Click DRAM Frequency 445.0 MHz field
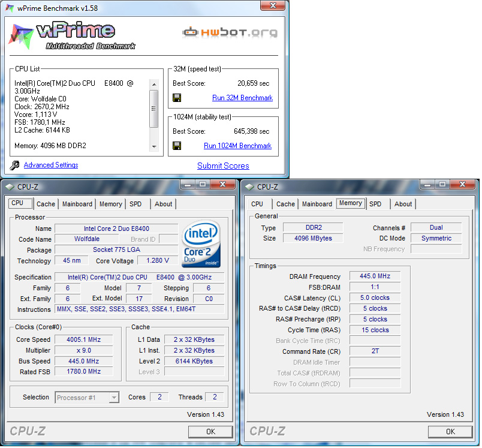Image resolution: width=482 pixels, height=448 pixels. click(x=375, y=276)
